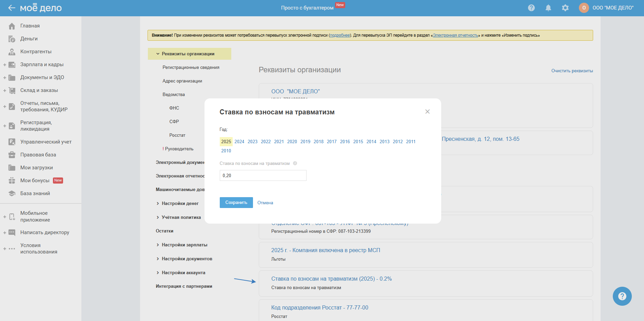Screen dimensions: 644x321
Task: Select year 2024 in dialog
Action: click(239, 141)
